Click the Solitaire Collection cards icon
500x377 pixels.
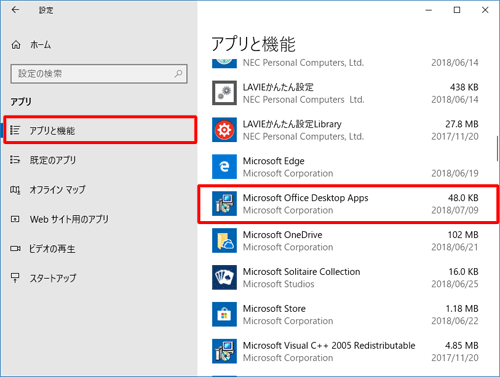point(224,278)
